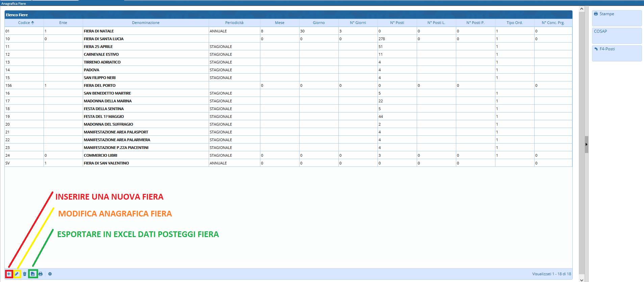The height and width of the screenshot is (282, 644).
Task: Select the FIERA DI NATALE row
Action: point(99,31)
